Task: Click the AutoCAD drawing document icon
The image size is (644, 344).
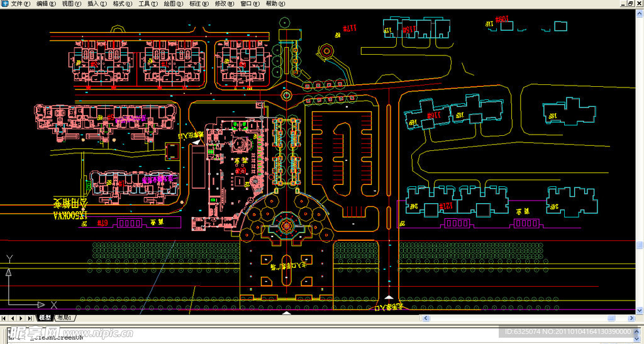Action: tap(4, 4)
